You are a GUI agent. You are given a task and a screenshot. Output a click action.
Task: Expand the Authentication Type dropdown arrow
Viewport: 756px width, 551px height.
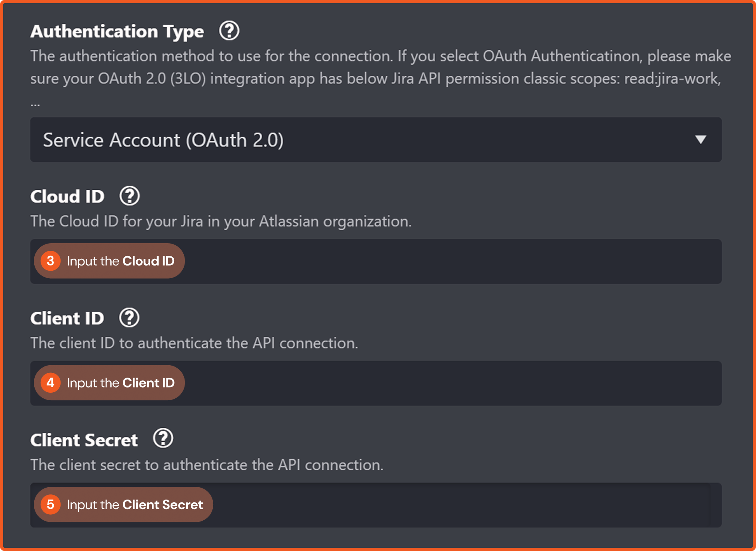[700, 140]
